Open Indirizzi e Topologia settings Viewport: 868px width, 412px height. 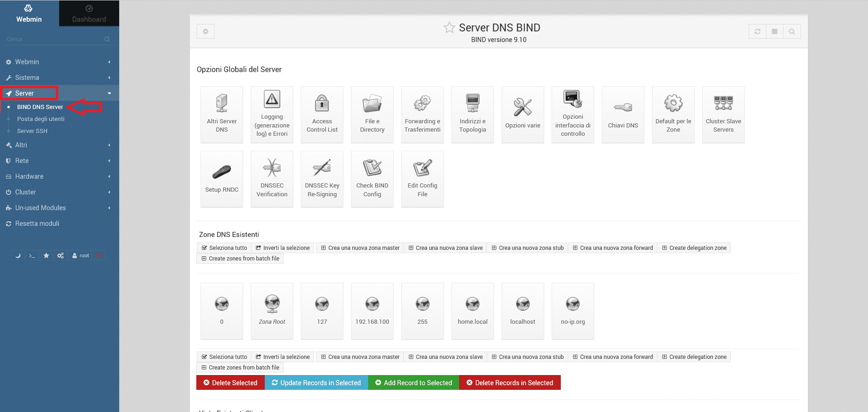click(x=473, y=115)
